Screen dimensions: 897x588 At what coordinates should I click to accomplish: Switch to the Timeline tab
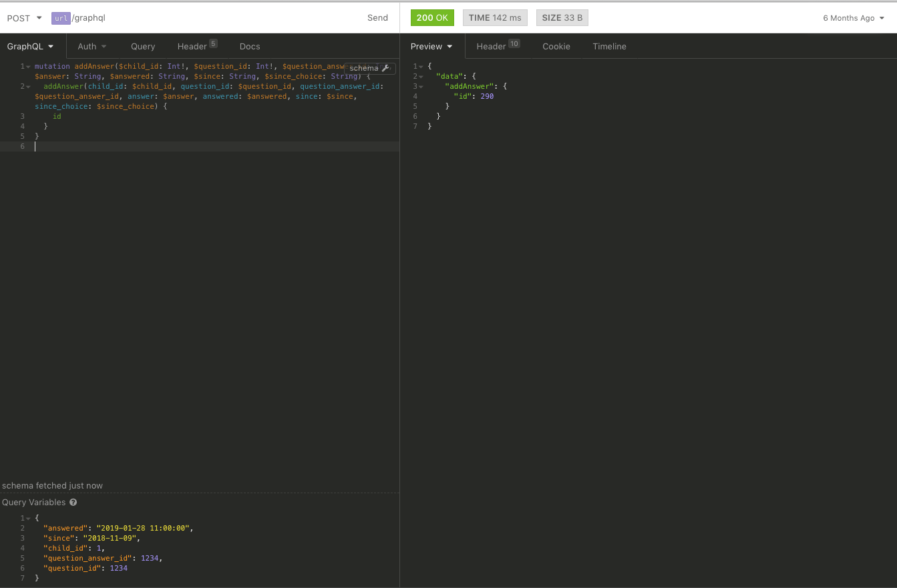tap(609, 46)
